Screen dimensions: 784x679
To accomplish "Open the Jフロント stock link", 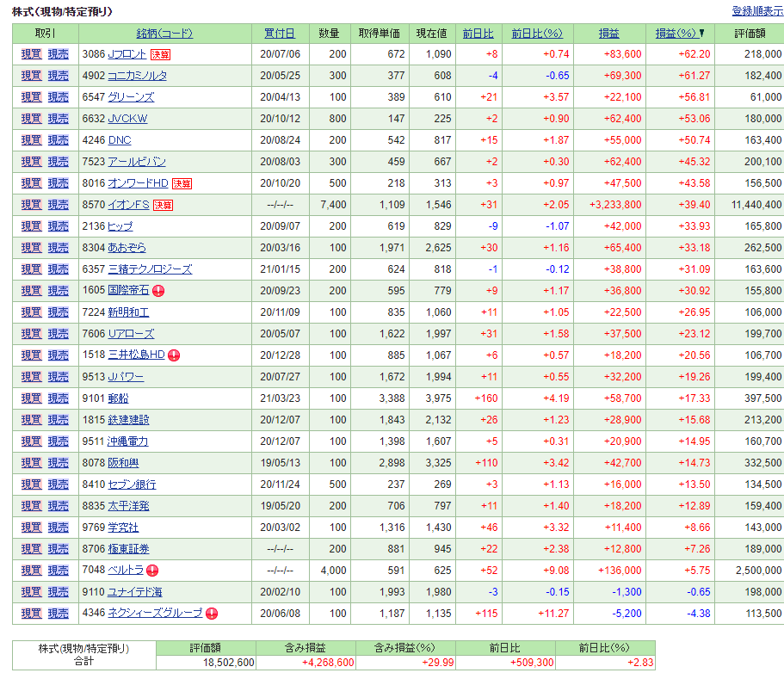I will pyautogui.click(x=127, y=54).
